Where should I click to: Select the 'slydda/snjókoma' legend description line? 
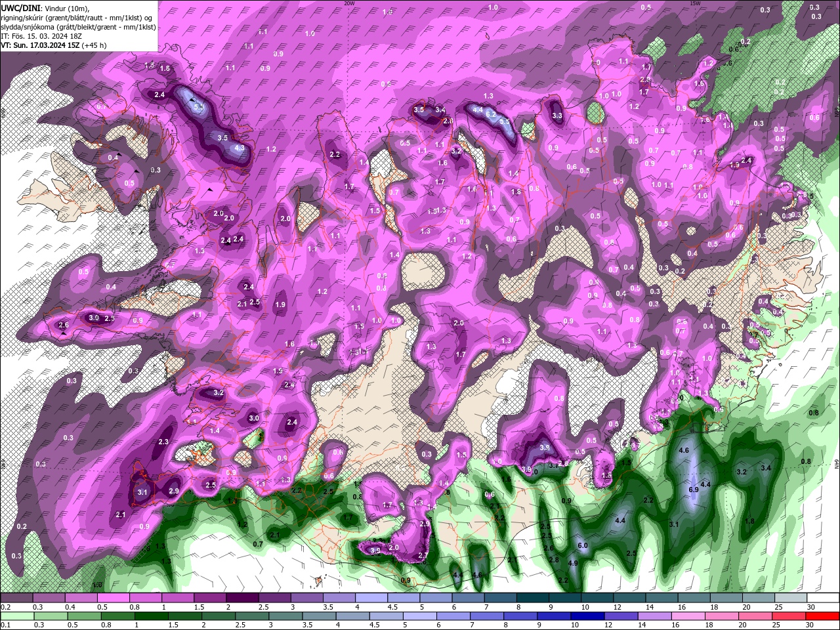coord(78,26)
